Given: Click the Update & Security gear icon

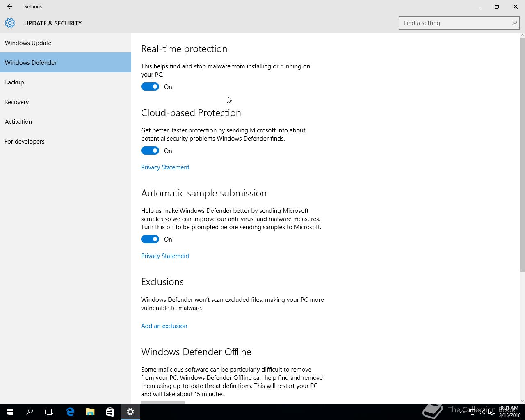Looking at the screenshot, I should click(x=10, y=23).
